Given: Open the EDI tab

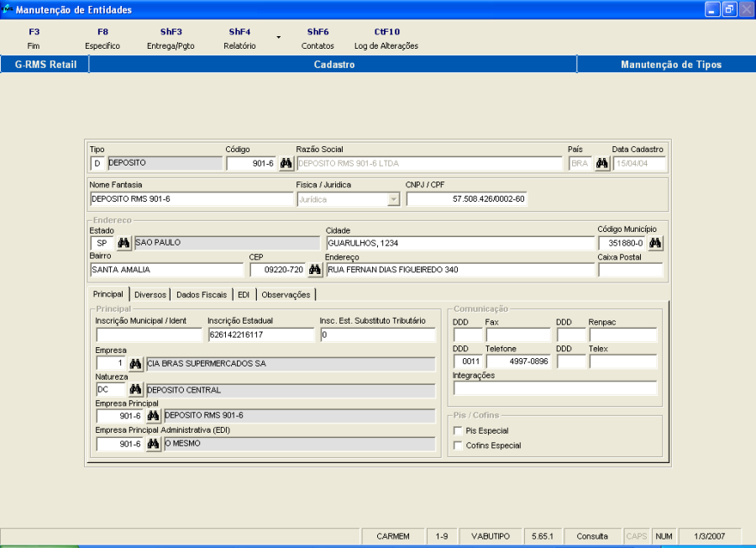Looking at the screenshot, I should pyautogui.click(x=244, y=295).
